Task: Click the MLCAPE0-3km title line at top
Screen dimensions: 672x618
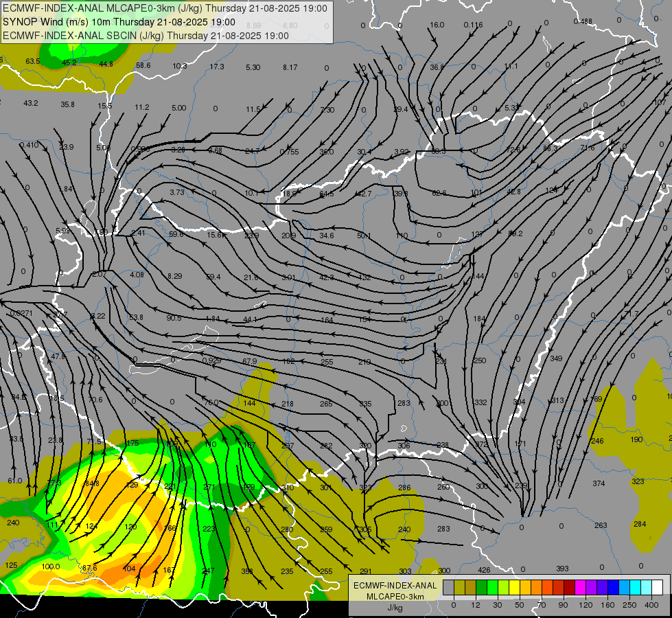Action: pyautogui.click(x=165, y=8)
